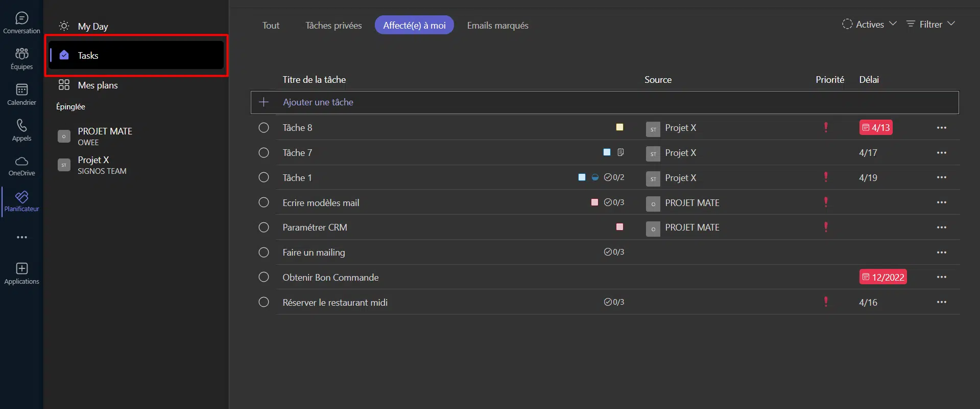Expand the Actives status dropdown
The image size is (980, 409).
(869, 24)
